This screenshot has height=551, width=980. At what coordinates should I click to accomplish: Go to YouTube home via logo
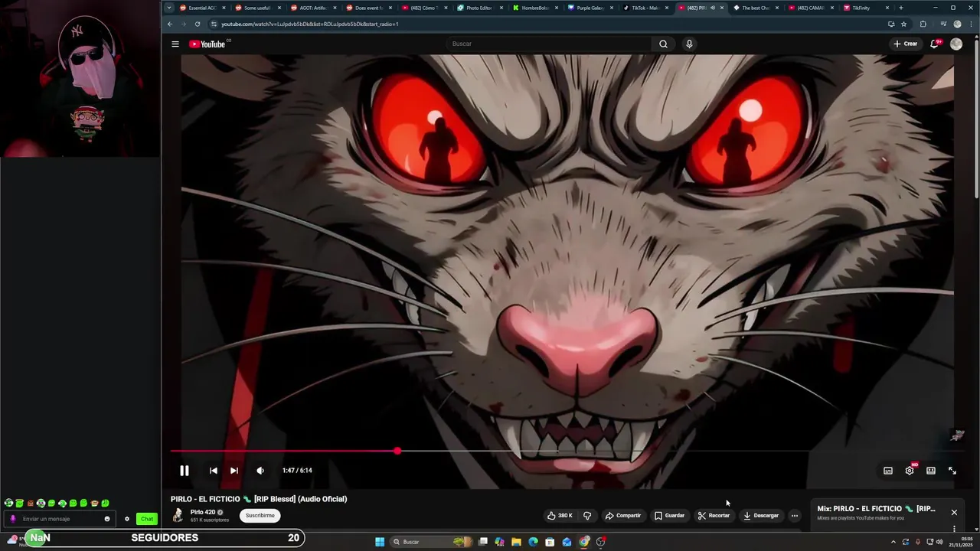[207, 44]
